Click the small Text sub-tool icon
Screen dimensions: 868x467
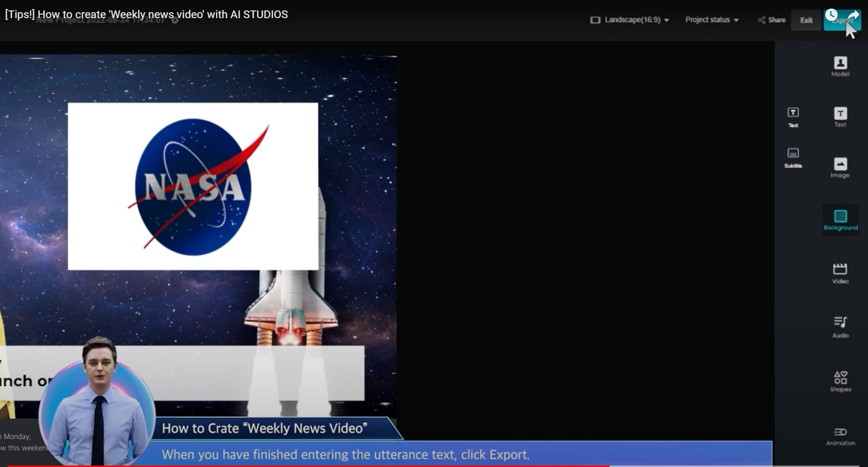793,117
